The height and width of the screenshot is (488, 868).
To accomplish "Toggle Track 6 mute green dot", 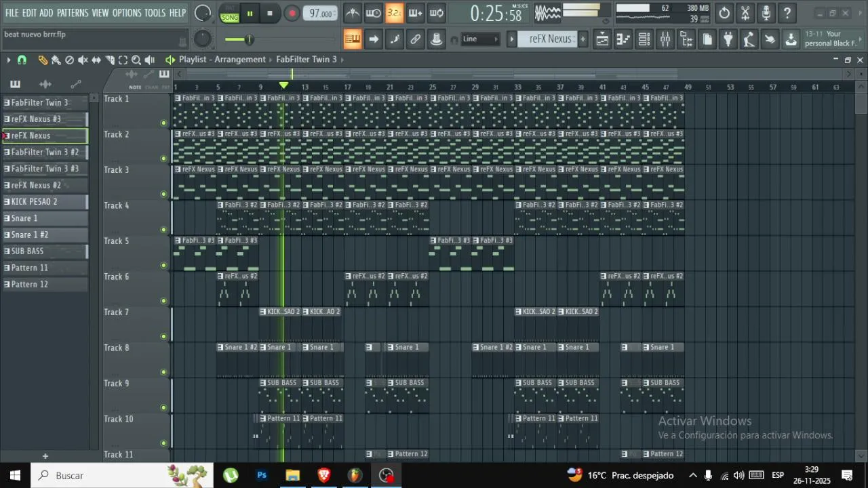I will (x=163, y=301).
